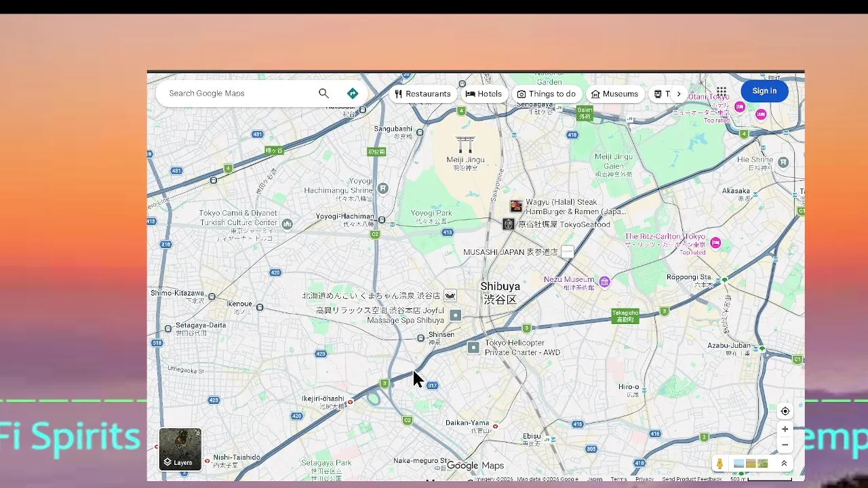This screenshot has width=868, height=488.
Task: Click Send Product Feedback link
Action: coord(692,479)
